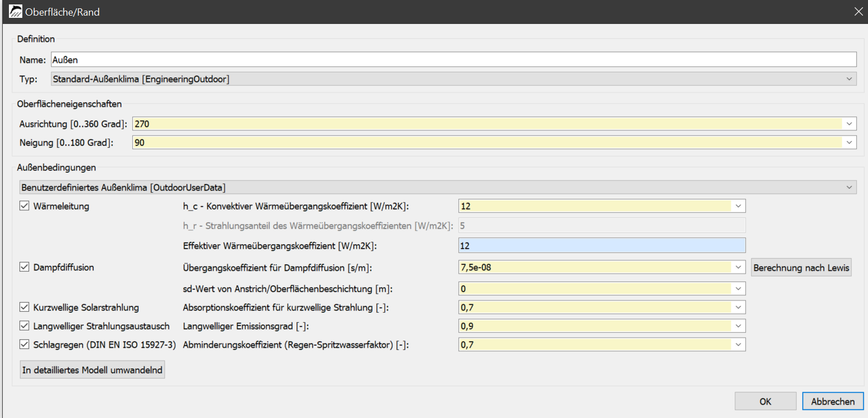
Task: Click the label Neigung [0..180 Grad]
Action: coord(66,143)
